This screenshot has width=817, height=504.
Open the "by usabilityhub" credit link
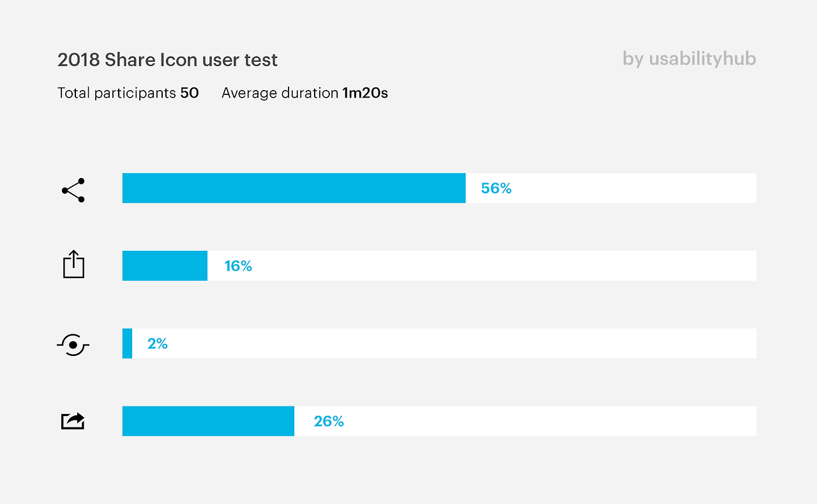tap(689, 59)
